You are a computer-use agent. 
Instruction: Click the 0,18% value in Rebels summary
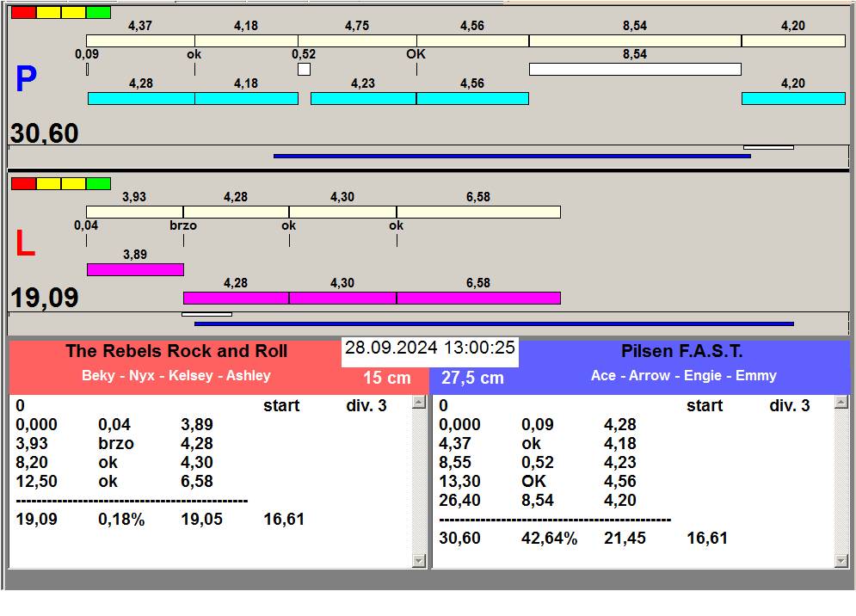click(121, 520)
